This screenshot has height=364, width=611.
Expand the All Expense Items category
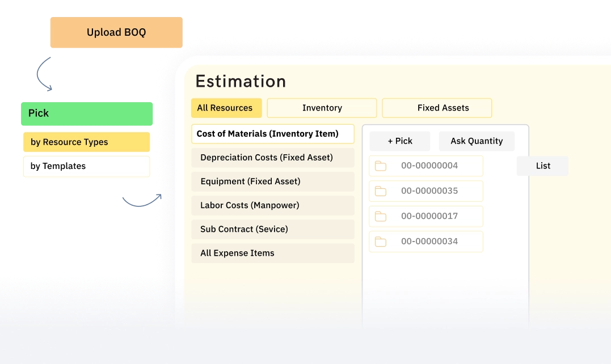click(x=273, y=253)
